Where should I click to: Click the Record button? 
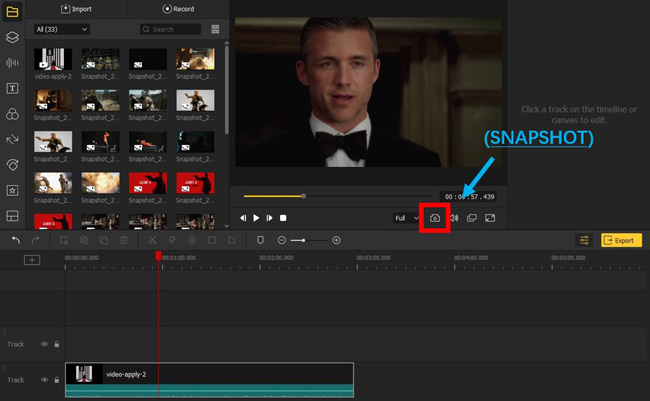[x=178, y=9]
